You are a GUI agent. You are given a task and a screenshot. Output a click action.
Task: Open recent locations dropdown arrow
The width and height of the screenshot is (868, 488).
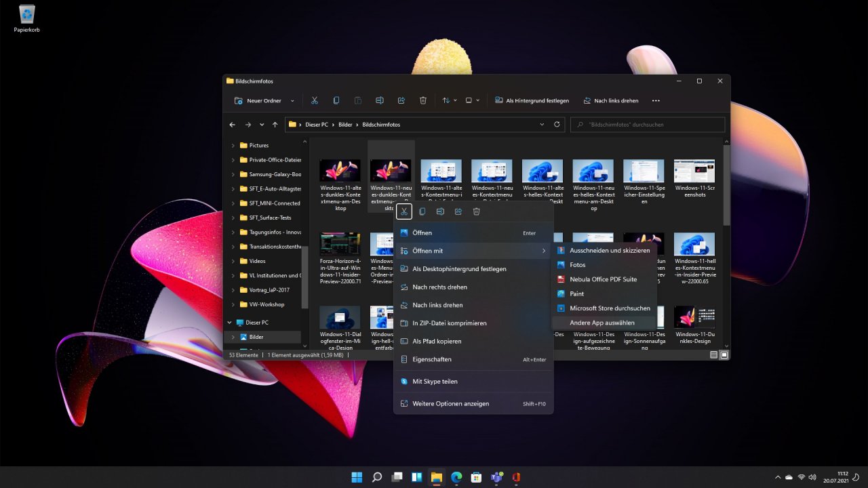(261, 125)
